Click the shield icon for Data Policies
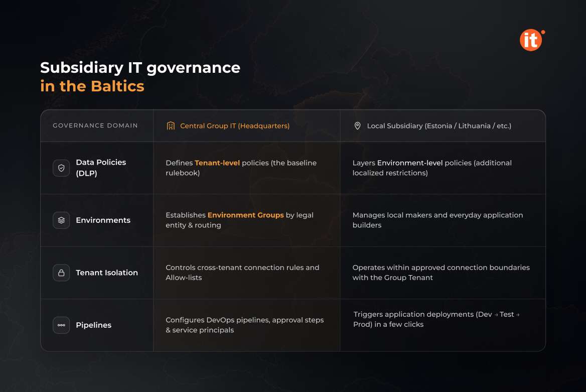Screen dimensions: 586x392 [61, 168]
